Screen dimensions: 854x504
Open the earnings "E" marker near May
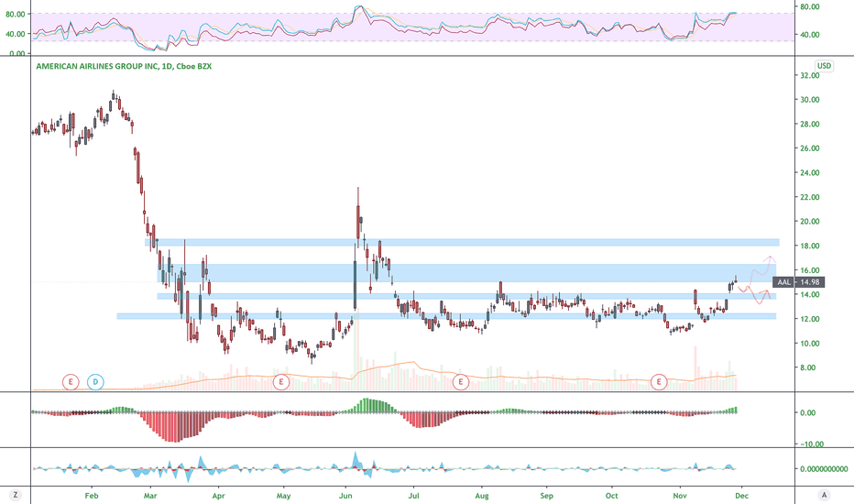(x=281, y=382)
